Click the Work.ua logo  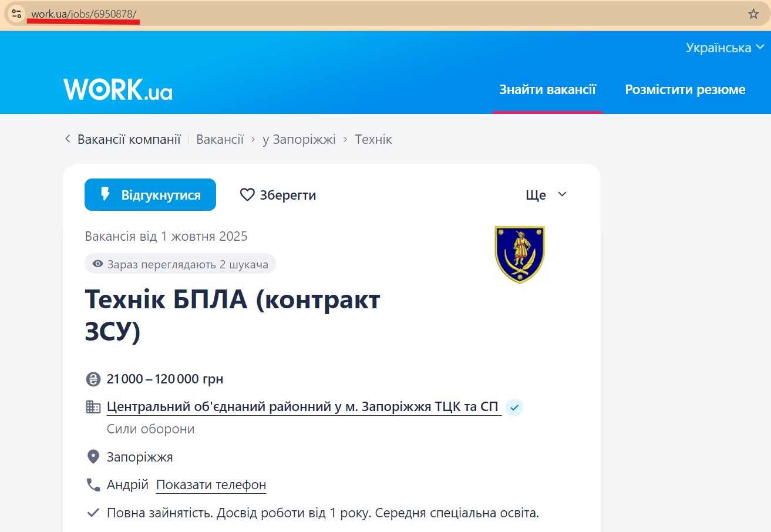click(x=118, y=89)
